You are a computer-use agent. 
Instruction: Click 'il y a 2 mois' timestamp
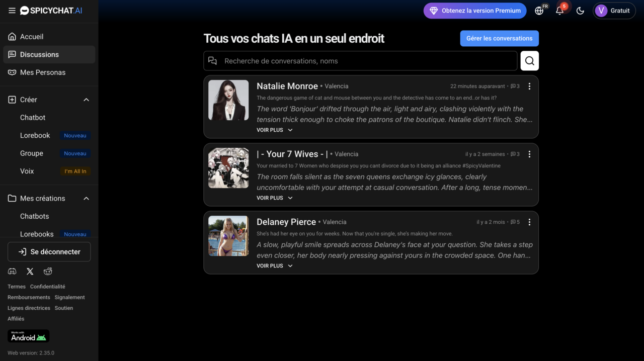491,222
